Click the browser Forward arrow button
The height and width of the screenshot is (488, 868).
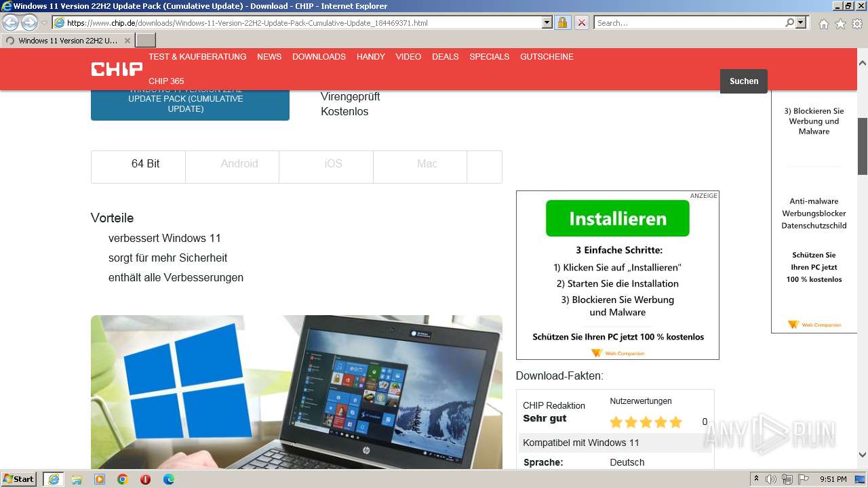click(29, 22)
